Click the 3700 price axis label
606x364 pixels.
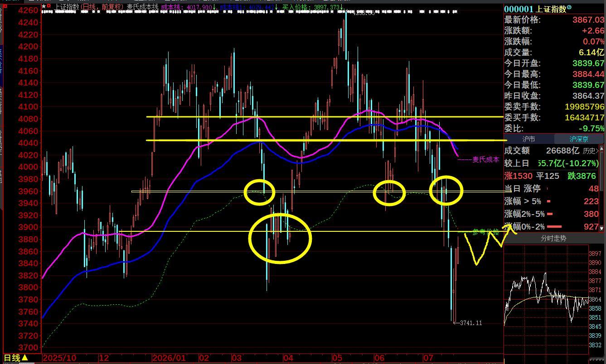[29, 348]
